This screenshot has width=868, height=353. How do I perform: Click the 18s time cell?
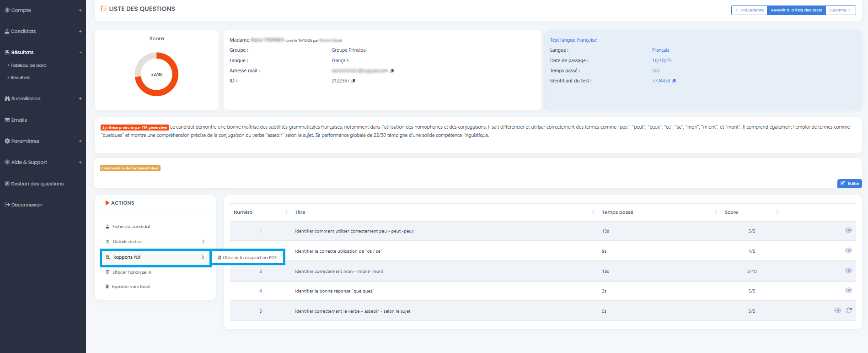(605, 272)
